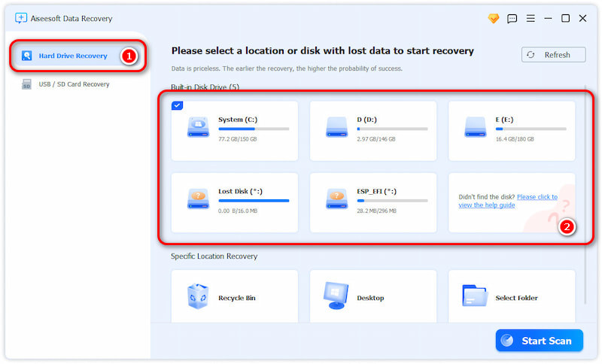Select the ESP_EFI drive icon
Screen dimensions: 602x364
pyautogui.click(x=336, y=200)
